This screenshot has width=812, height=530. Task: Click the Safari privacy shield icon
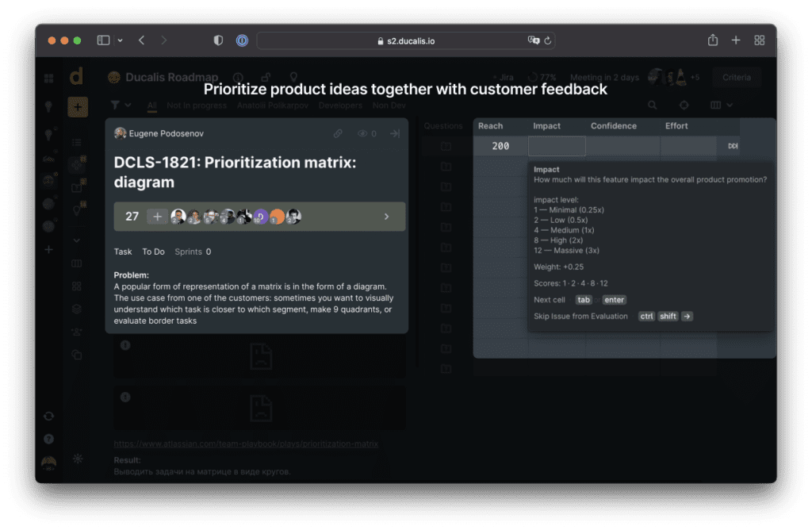[219, 40]
